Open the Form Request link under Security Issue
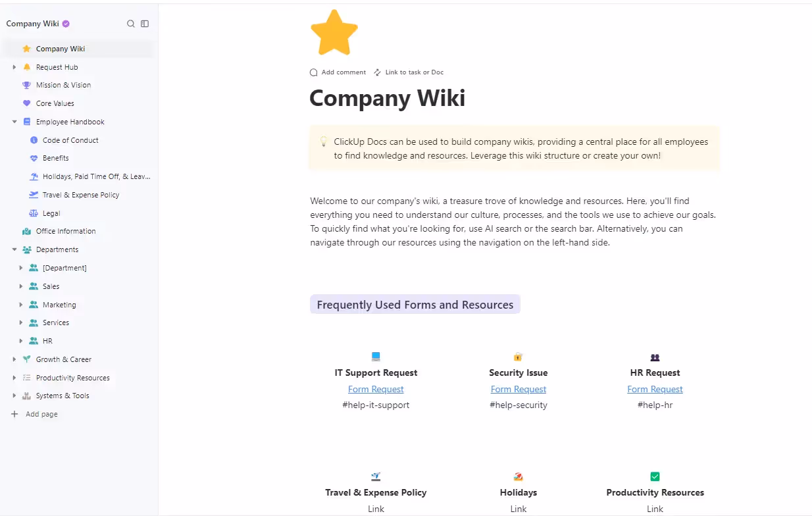 [x=518, y=389]
